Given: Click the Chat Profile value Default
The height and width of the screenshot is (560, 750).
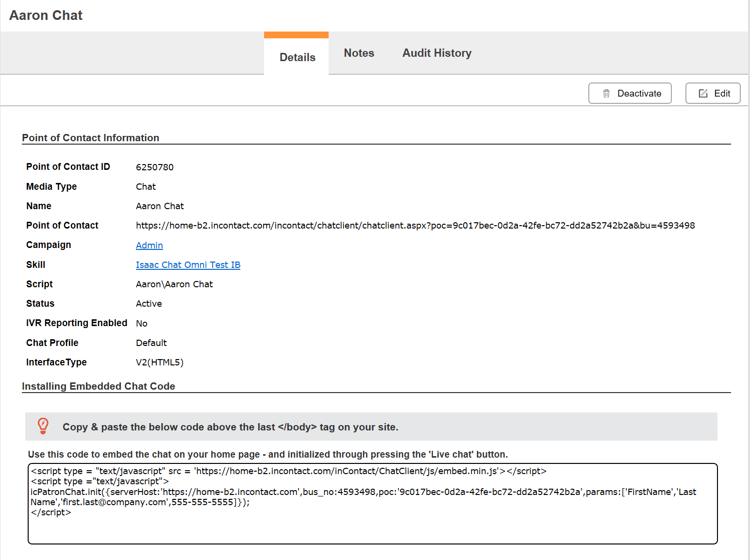Looking at the screenshot, I should [151, 343].
